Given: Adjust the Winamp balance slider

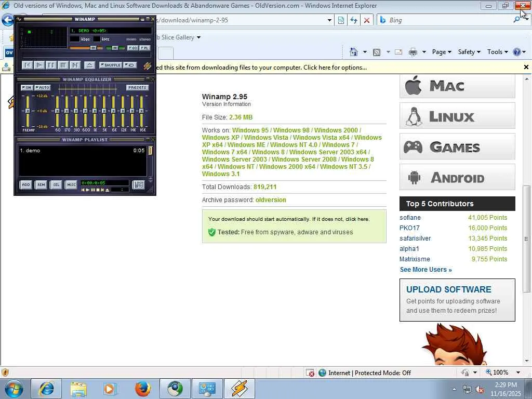Looking at the screenshot, I should [115, 48].
